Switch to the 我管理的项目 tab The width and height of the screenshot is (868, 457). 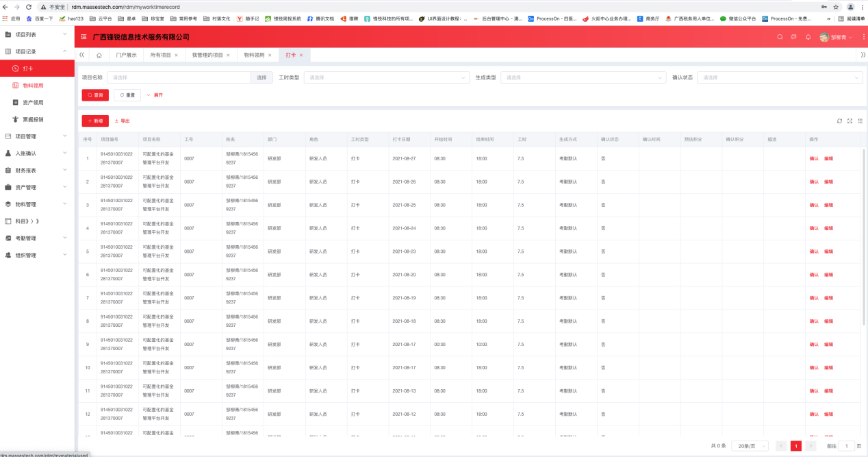[x=207, y=55]
